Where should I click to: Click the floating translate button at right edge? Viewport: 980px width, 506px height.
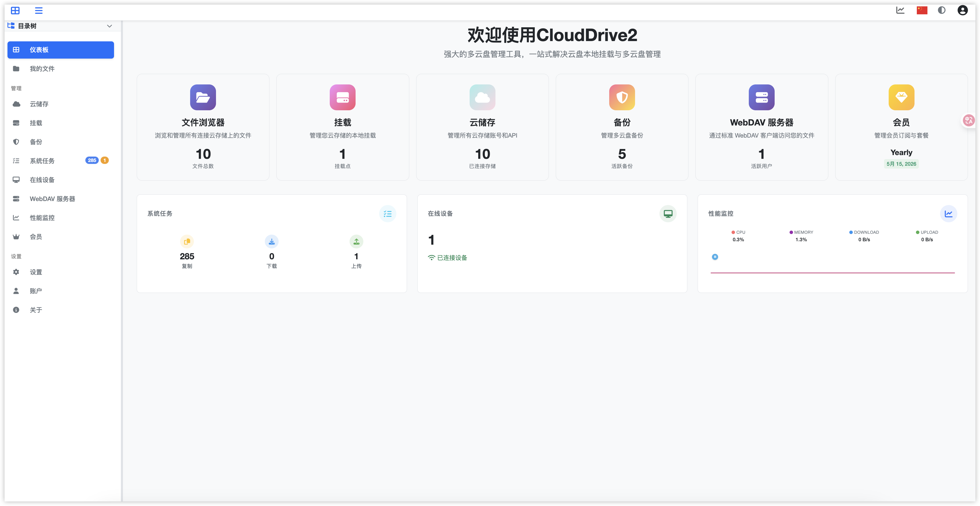[x=969, y=121]
